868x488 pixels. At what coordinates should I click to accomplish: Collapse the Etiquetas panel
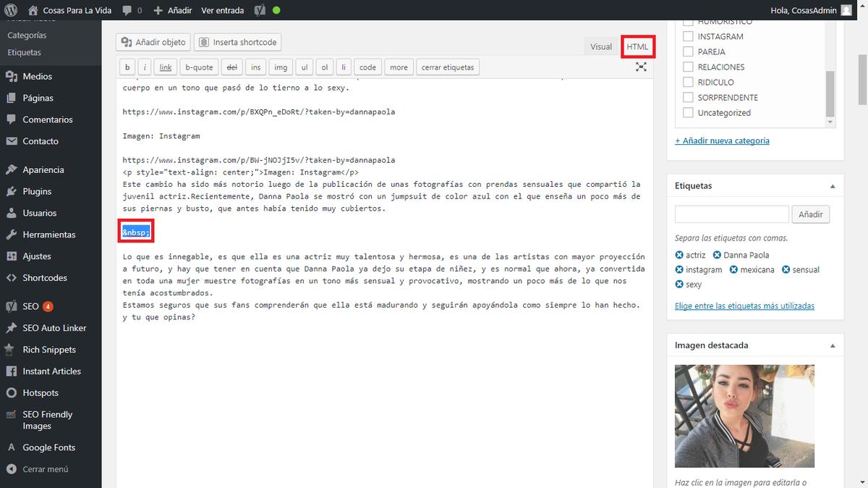(832, 186)
